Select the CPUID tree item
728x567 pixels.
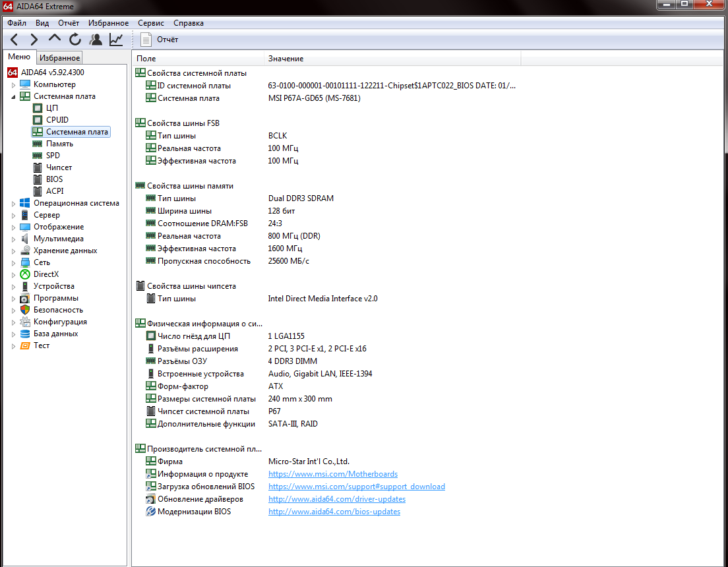click(57, 120)
